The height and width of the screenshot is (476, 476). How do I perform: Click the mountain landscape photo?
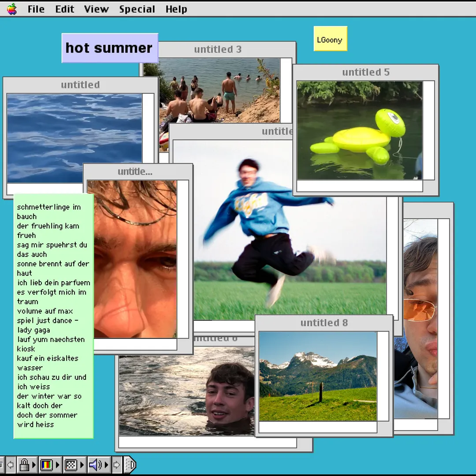point(318,376)
